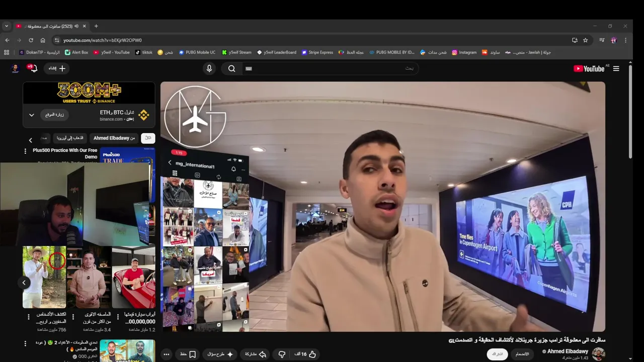
Task: Open Chrome three-dot menu
Action: pyautogui.click(x=626, y=40)
